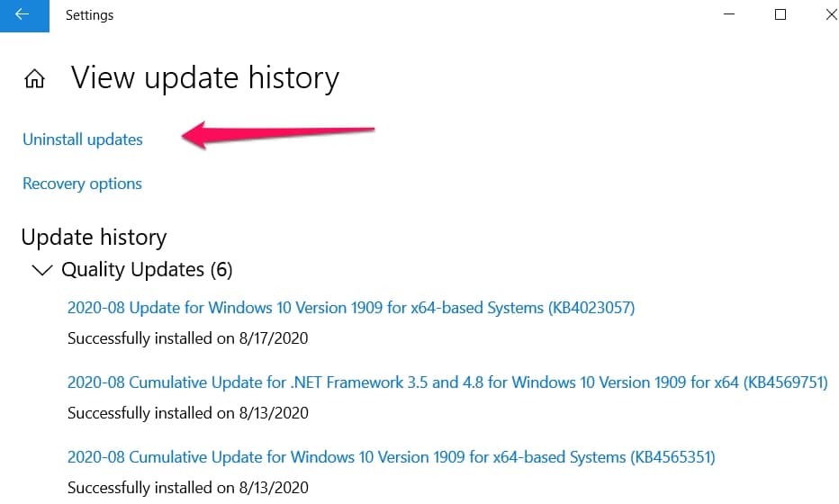The width and height of the screenshot is (839, 504).
Task: Open the Recovery options link
Action: [x=82, y=184]
